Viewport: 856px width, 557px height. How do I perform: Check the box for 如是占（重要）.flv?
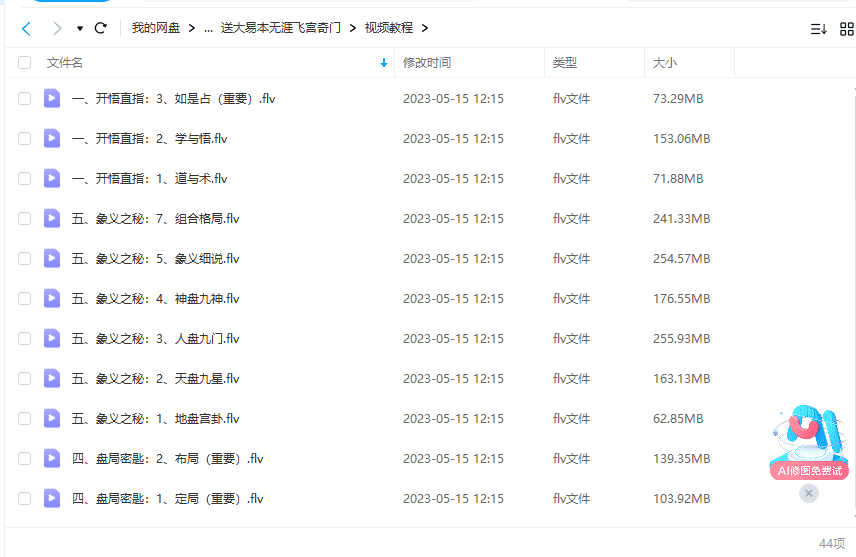(25, 98)
